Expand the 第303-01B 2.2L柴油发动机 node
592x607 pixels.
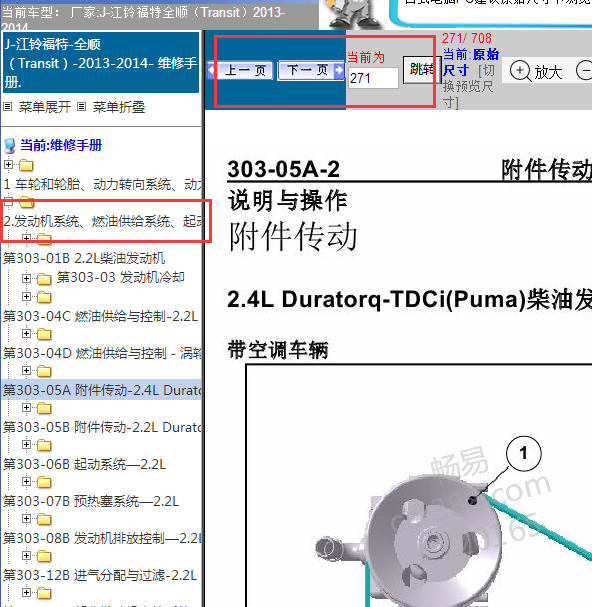point(26,238)
